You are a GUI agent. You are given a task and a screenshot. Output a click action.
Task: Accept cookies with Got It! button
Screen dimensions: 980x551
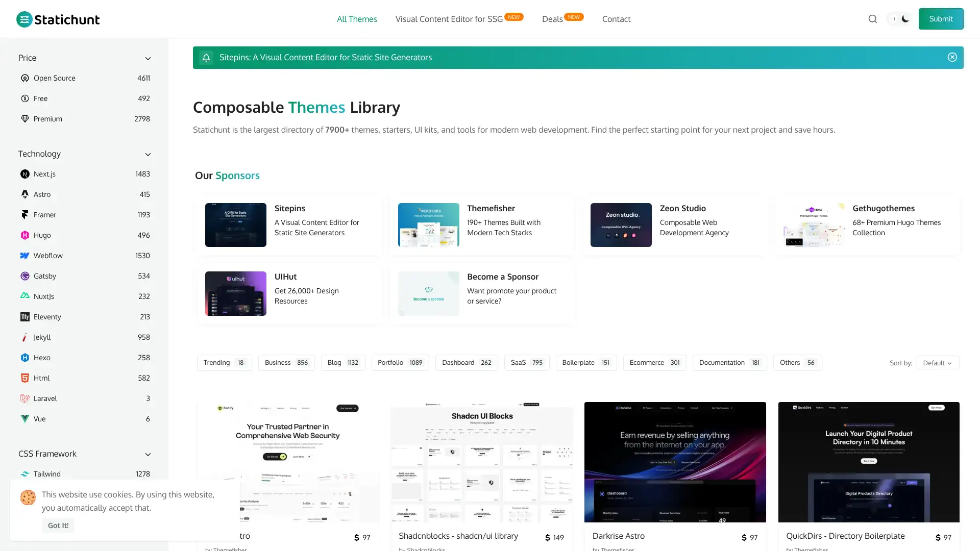pos(58,525)
